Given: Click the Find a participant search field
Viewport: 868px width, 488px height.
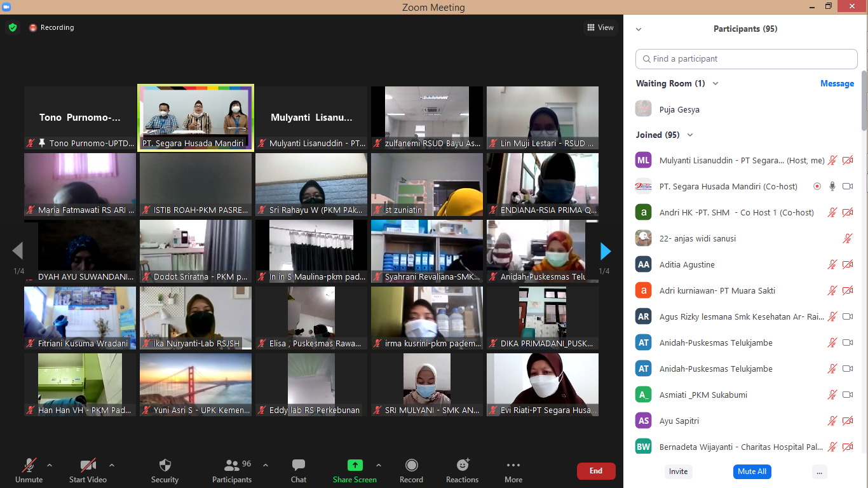Looking at the screenshot, I should point(747,58).
